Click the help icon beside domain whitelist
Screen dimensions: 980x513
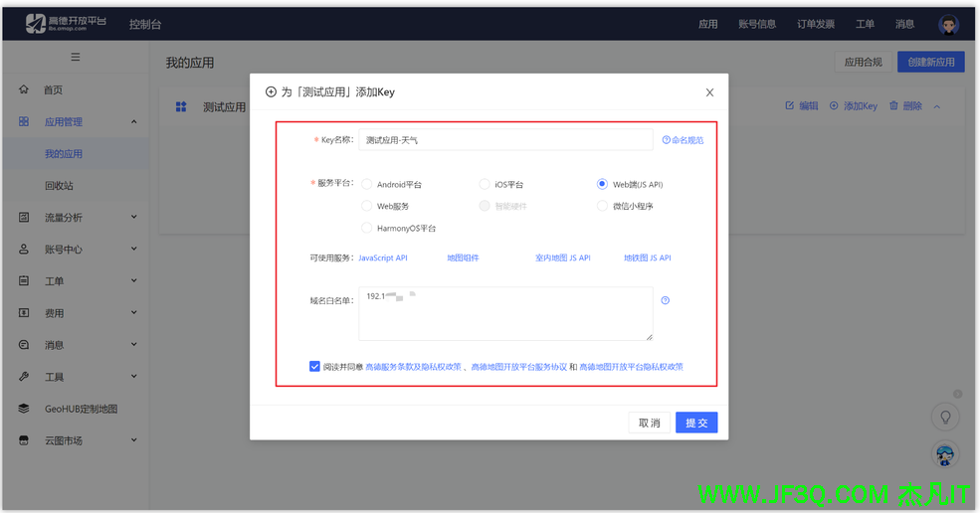666,300
